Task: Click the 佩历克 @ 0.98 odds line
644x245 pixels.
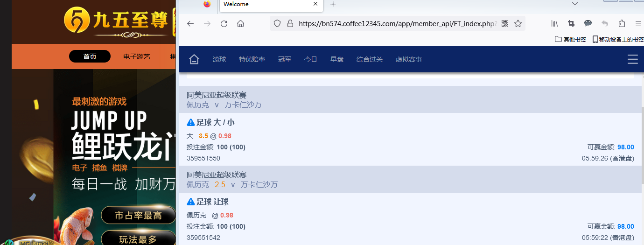Action: [x=210, y=215]
